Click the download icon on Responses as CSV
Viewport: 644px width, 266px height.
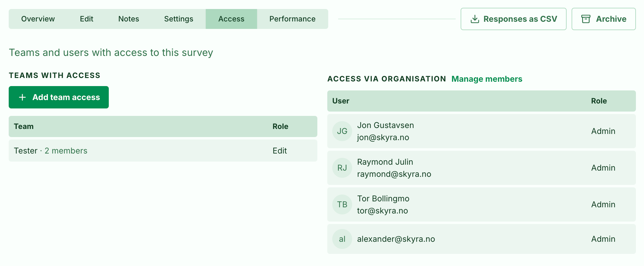[x=475, y=19]
